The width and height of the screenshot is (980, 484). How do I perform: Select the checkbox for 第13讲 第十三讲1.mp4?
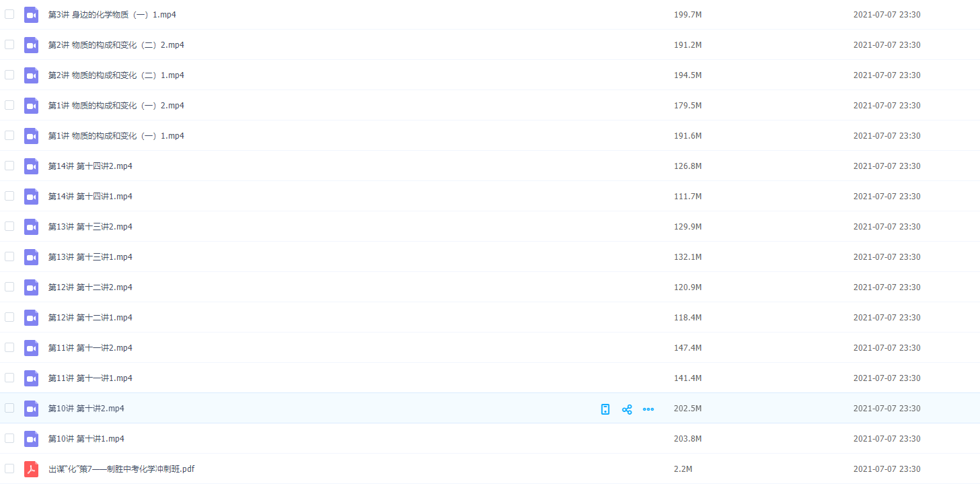(x=9, y=256)
